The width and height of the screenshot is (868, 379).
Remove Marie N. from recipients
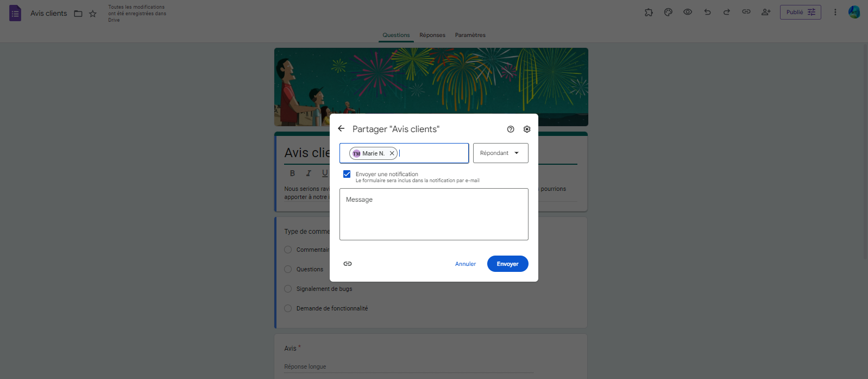(x=392, y=153)
